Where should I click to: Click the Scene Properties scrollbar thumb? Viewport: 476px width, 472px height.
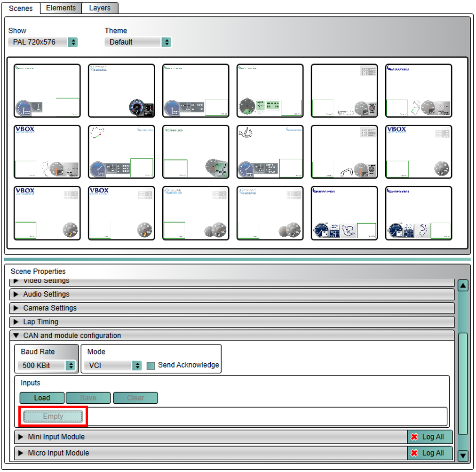[463, 384]
